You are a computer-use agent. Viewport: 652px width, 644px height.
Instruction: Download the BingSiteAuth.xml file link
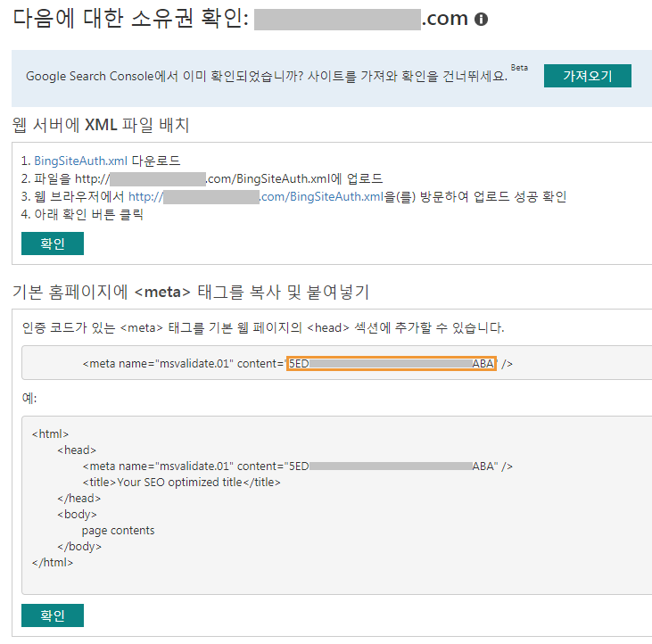tap(80, 161)
